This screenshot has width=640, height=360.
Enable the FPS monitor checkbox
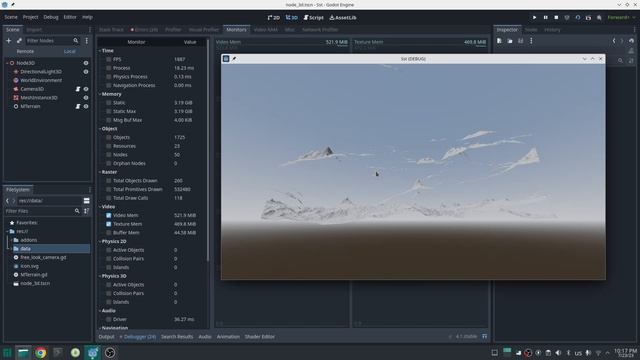click(109, 60)
